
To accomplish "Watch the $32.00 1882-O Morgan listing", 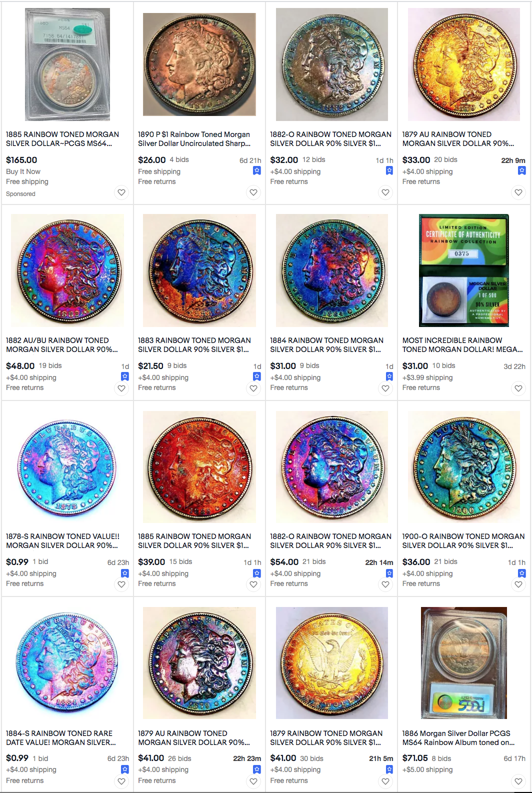I will point(385,192).
